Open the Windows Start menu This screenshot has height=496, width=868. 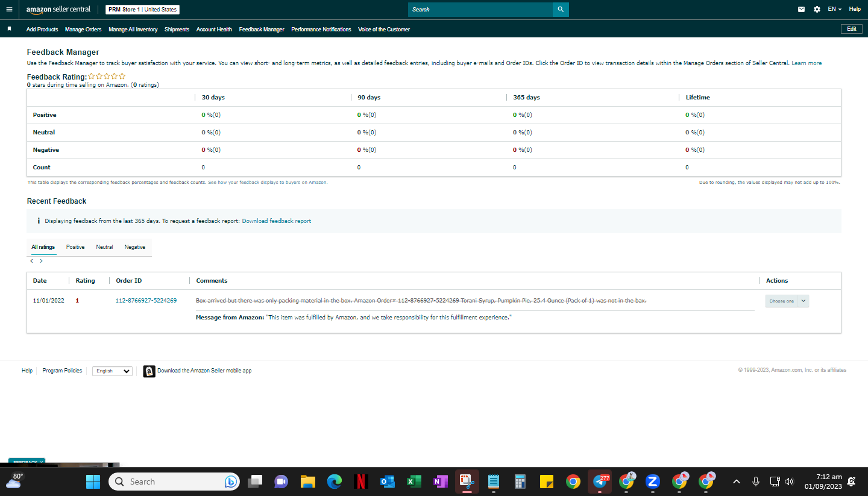click(x=93, y=482)
